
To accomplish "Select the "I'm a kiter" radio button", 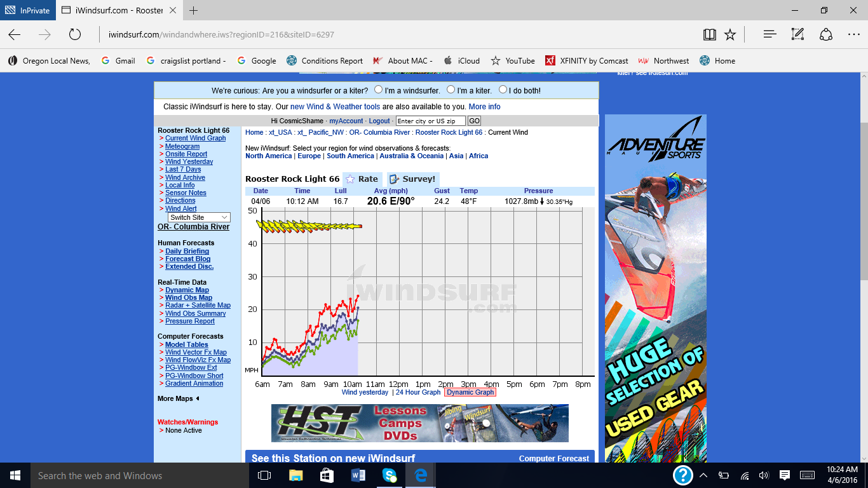I will tap(451, 90).
